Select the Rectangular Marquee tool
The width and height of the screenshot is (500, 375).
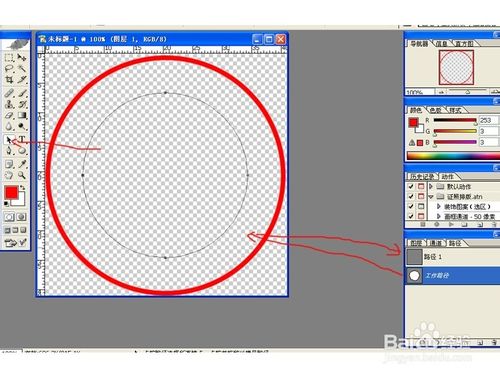click(x=9, y=58)
